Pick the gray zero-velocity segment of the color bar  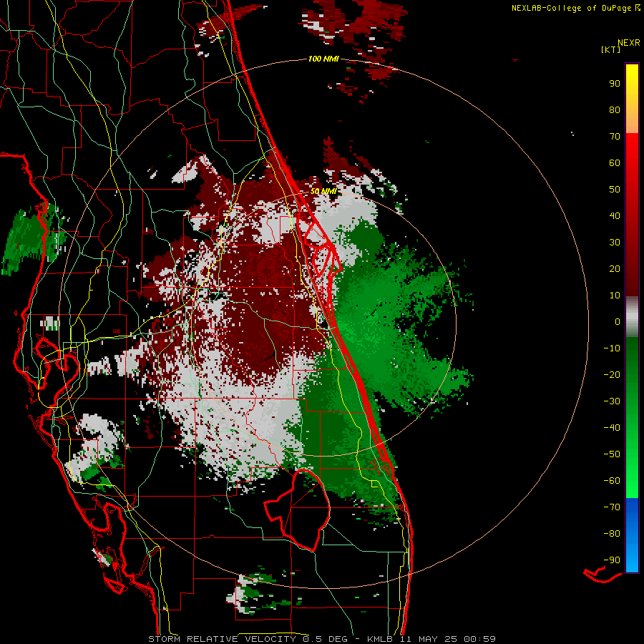click(632, 317)
